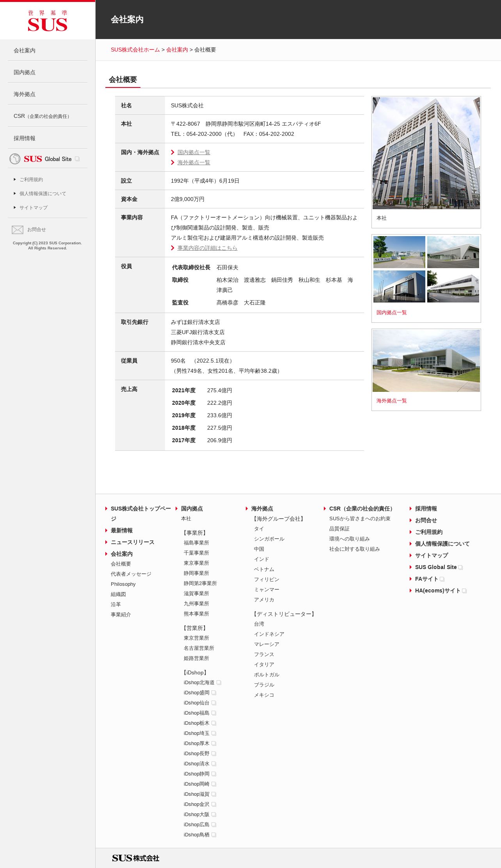
Task: Open the お問合せ envelope icon
Action: click(x=18, y=230)
